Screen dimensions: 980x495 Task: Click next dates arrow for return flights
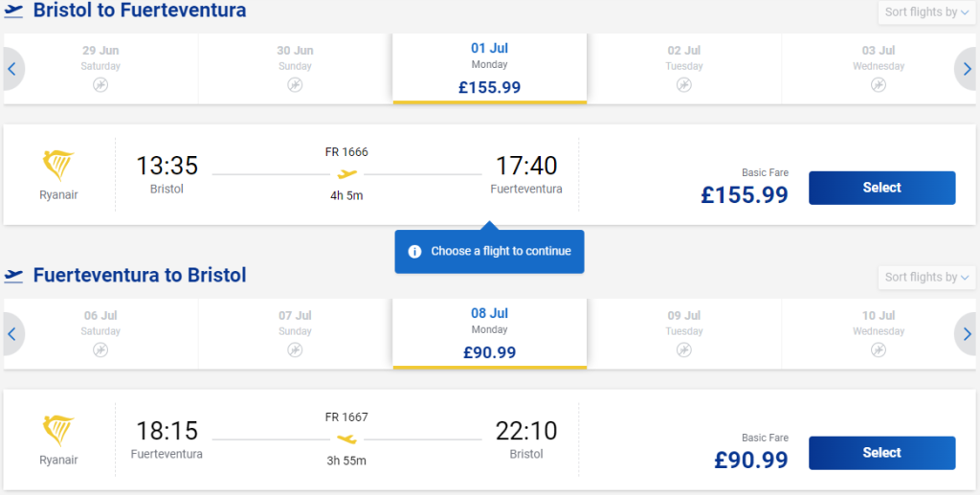point(966,334)
